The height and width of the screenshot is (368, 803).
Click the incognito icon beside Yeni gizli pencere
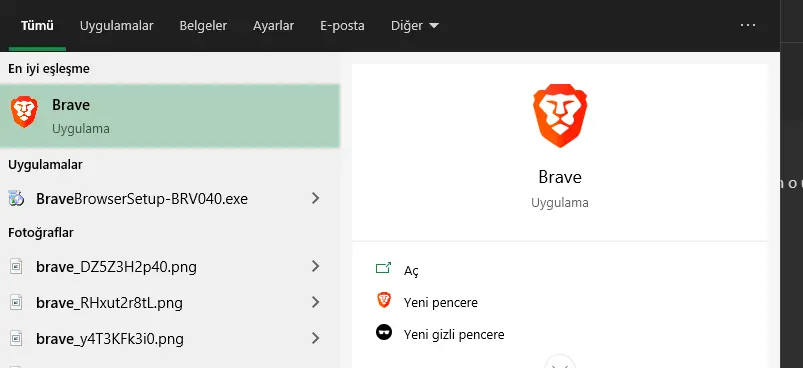tap(384, 333)
